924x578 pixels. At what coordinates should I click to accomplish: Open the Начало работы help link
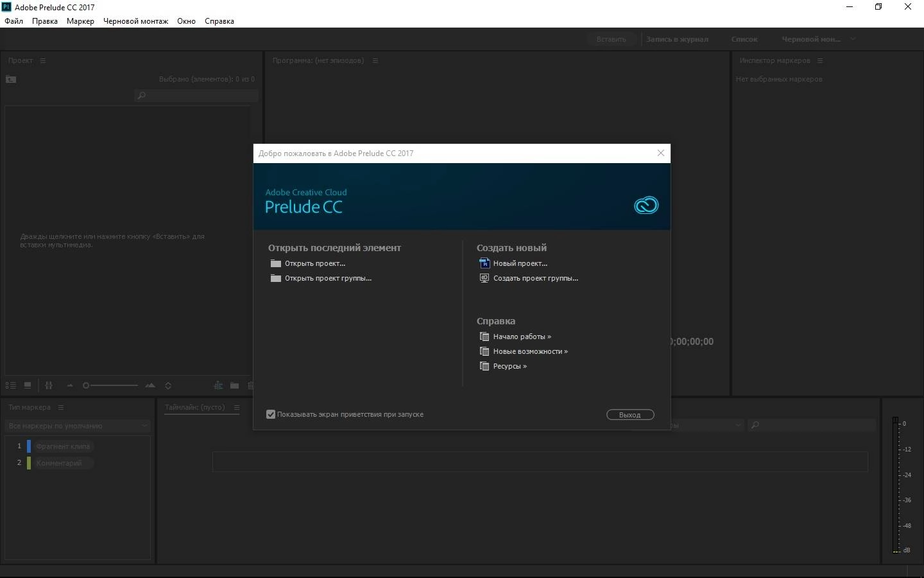click(x=522, y=337)
